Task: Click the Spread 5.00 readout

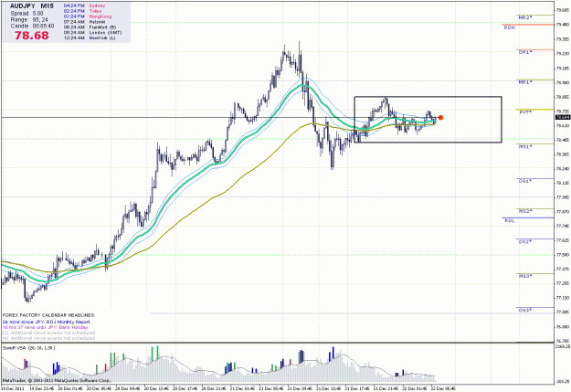Action: (26, 14)
